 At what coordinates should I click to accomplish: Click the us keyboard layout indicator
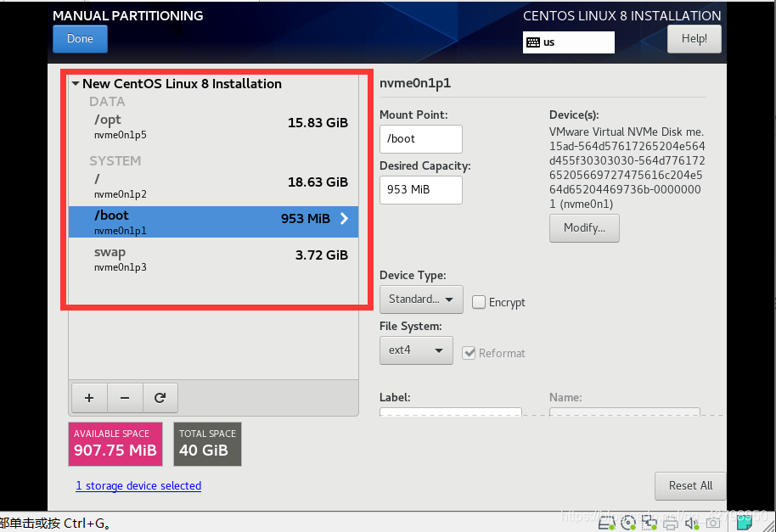click(x=569, y=42)
